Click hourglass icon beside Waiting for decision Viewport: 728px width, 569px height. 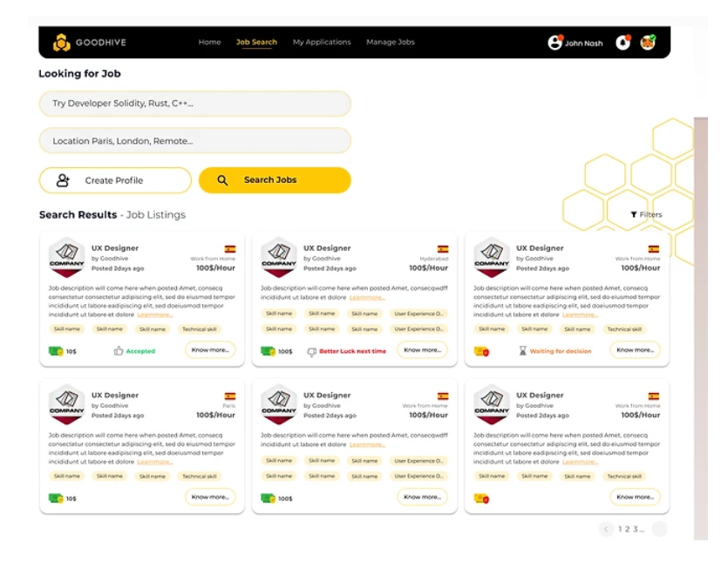[x=523, y=351]
